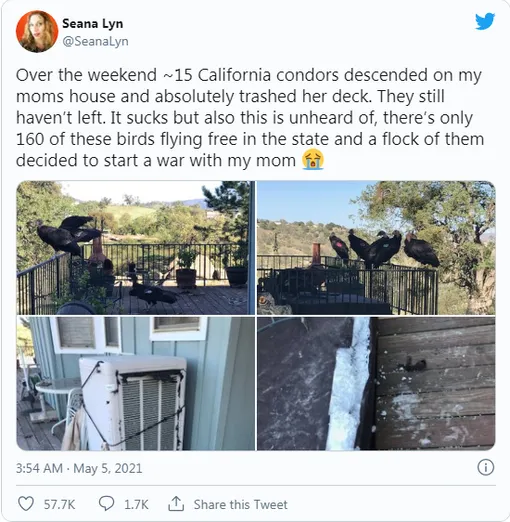Open photo of condors perched on railing
510x522 pixels.
click(x=376, y=248)
